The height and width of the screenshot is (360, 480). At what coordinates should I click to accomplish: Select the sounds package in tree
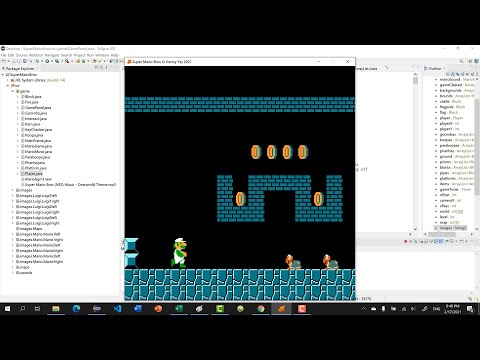pos(24,273)
